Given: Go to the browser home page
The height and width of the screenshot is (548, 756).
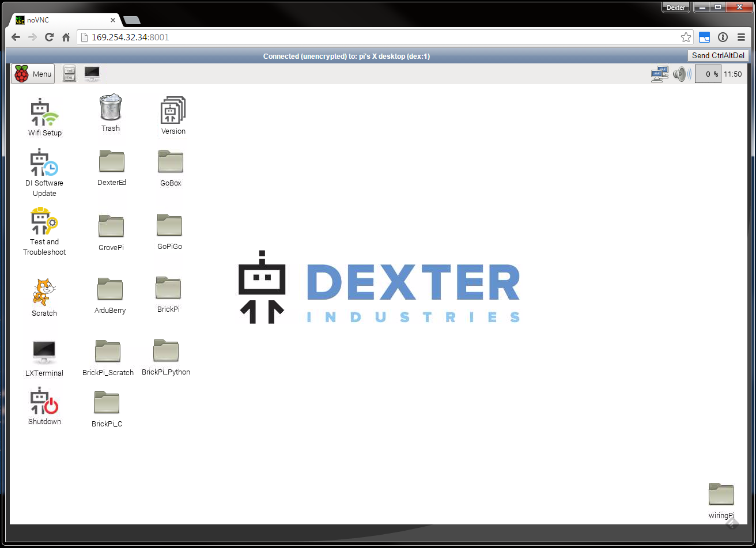Looking at the screenshot, I should coord(66,37).
